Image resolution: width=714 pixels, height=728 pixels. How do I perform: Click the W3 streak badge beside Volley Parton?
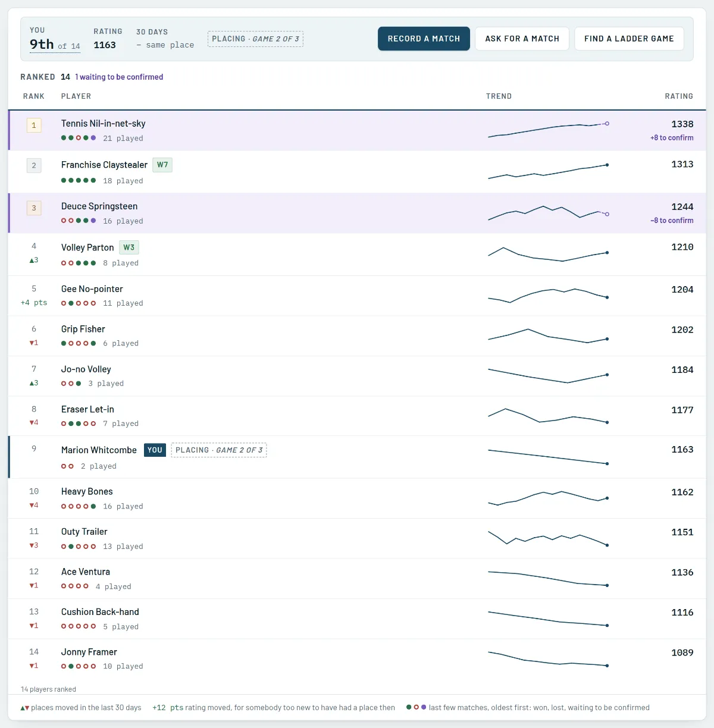click(129, 247)
